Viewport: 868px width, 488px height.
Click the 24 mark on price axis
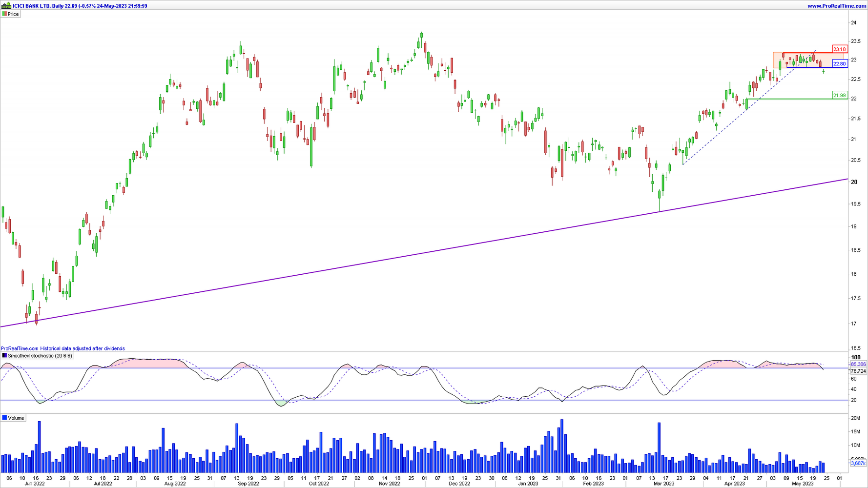[x=854, y=23]
